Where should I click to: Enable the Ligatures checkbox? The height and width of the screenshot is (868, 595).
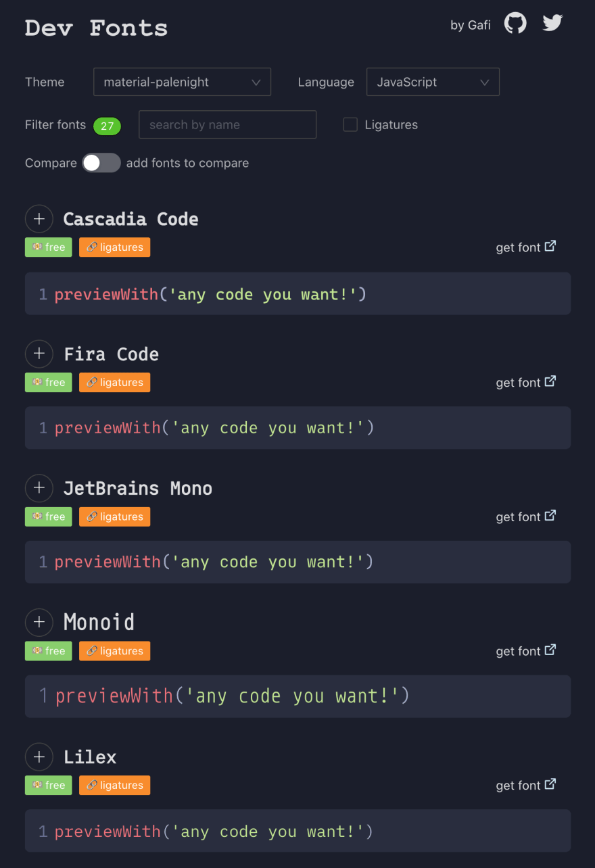(350, 124)
